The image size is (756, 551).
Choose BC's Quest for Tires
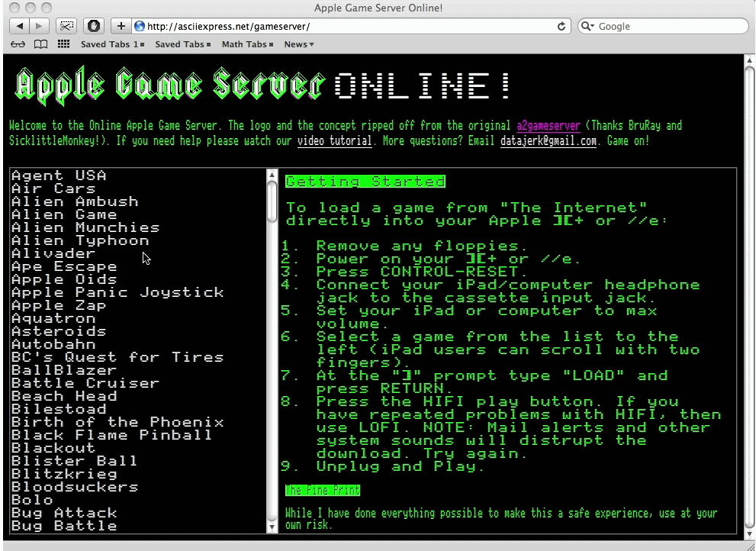point(117,358)
